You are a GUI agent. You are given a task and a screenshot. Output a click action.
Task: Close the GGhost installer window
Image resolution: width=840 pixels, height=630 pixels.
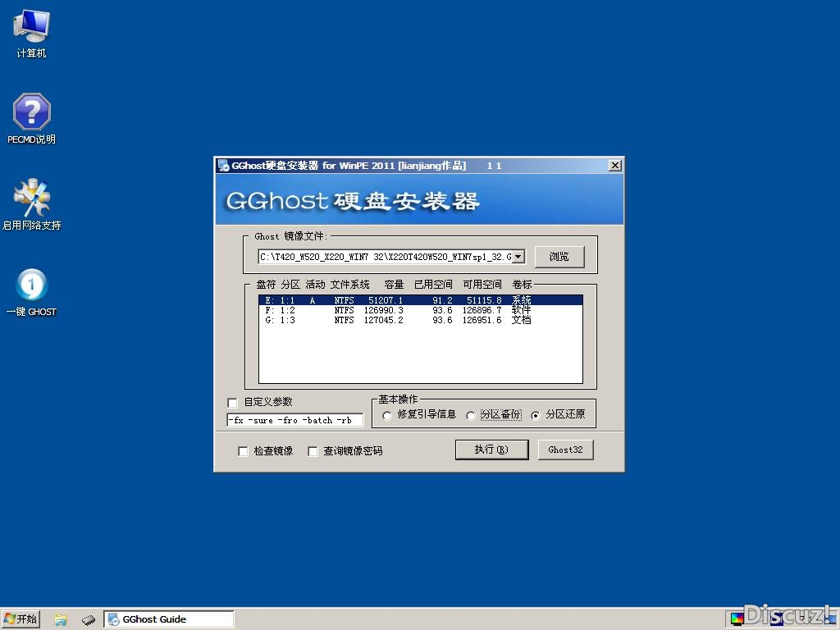pos(615,166)
